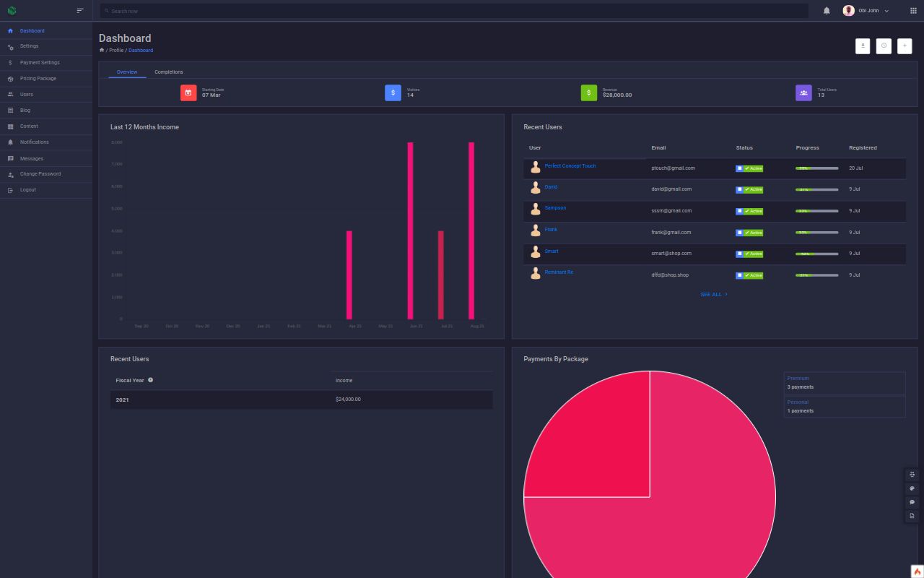Viewport: 924px width, 578px height.
Task: Click the Fiscal Year info icon
Action: click(150, 380)
